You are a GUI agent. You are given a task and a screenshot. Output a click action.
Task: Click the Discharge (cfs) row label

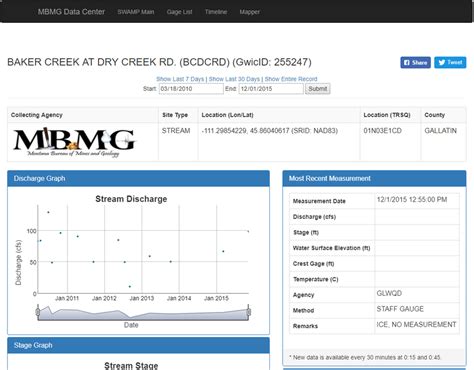[314, 217]
